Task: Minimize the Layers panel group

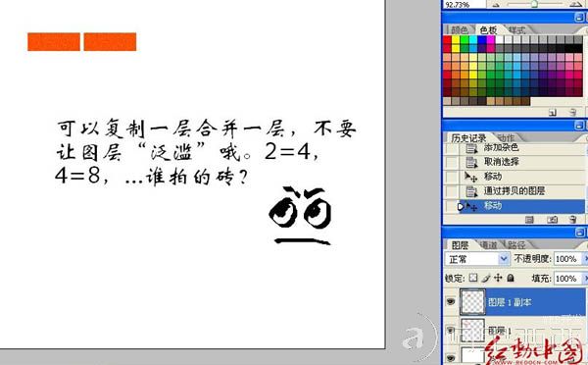Action: click(x=580, y=233)
